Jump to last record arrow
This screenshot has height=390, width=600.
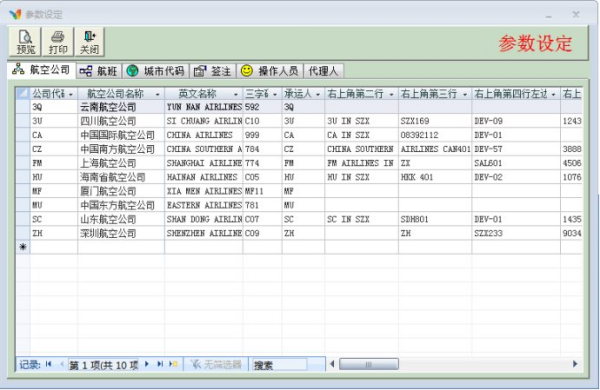point(160,364)
